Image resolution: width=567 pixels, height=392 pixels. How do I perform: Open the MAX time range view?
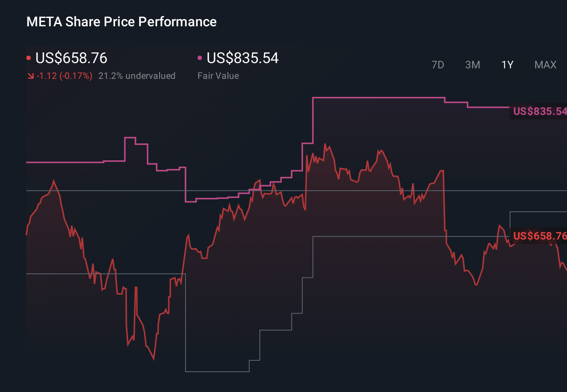pos(545,65)
